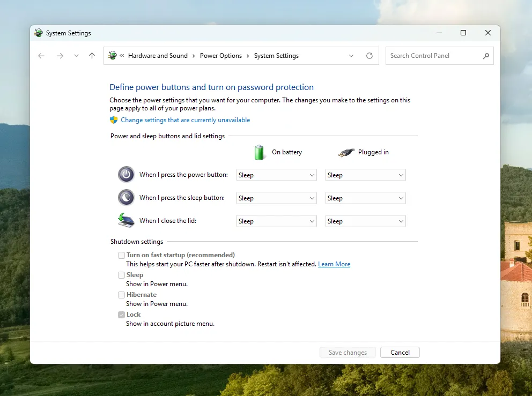Enable the Hibernate option
Viewport: 532px width, 396px height.
(121, 295)
